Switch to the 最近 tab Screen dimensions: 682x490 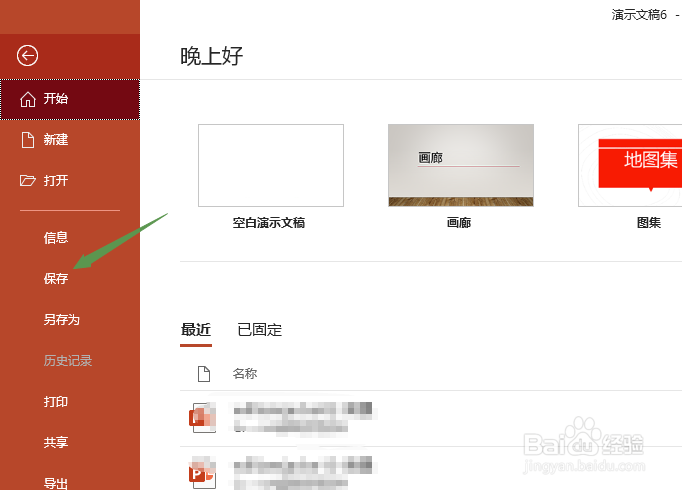(x=196, y=330)
